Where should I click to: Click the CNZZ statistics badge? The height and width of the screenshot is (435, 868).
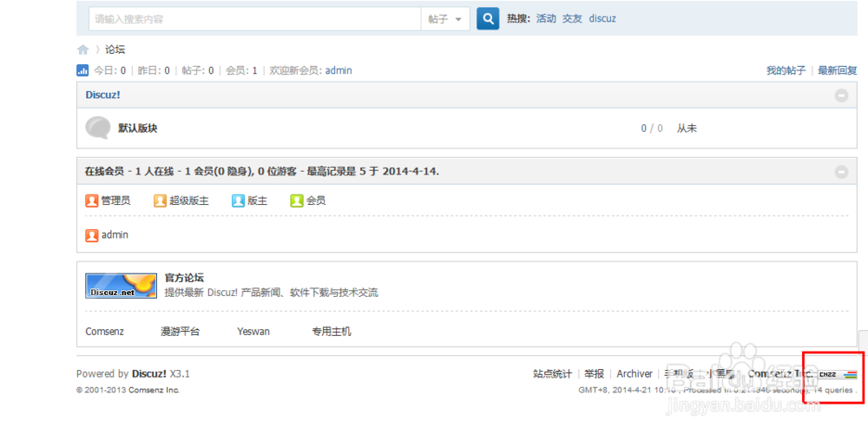[x=838, y=375]
